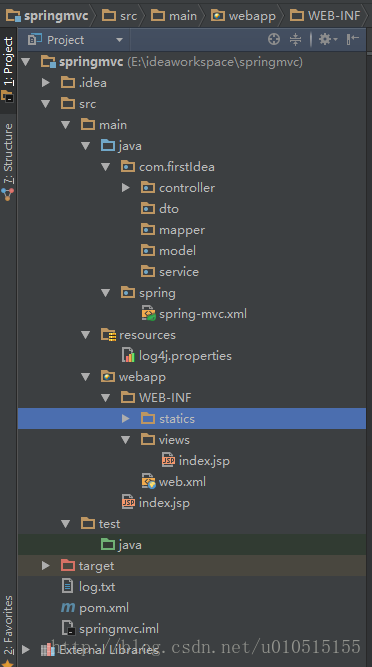Click WEB-INF in the breadcrumb bar
The height and width of the screenshot is (667, 372).
325,16
